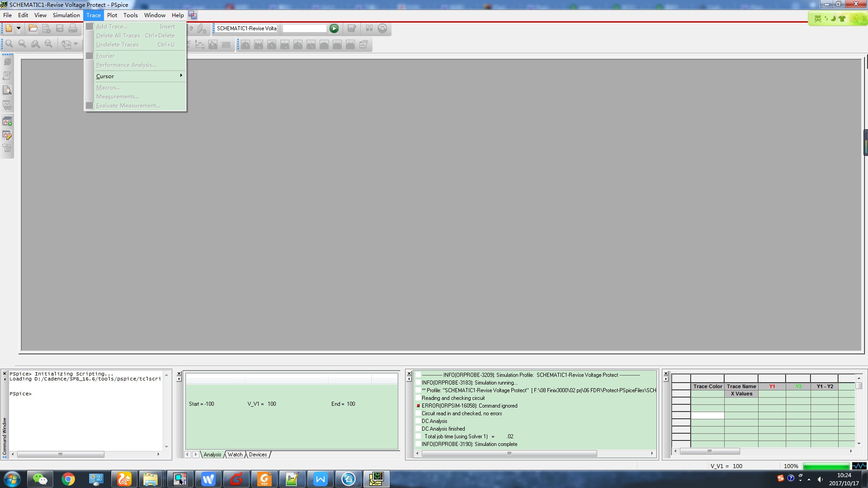
Task: Click the Edit Simulation Profile icon
Action: click(x=352, y=28)
